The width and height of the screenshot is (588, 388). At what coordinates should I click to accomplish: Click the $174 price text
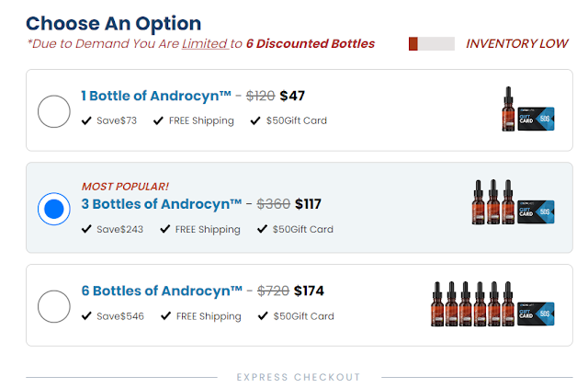309,291
